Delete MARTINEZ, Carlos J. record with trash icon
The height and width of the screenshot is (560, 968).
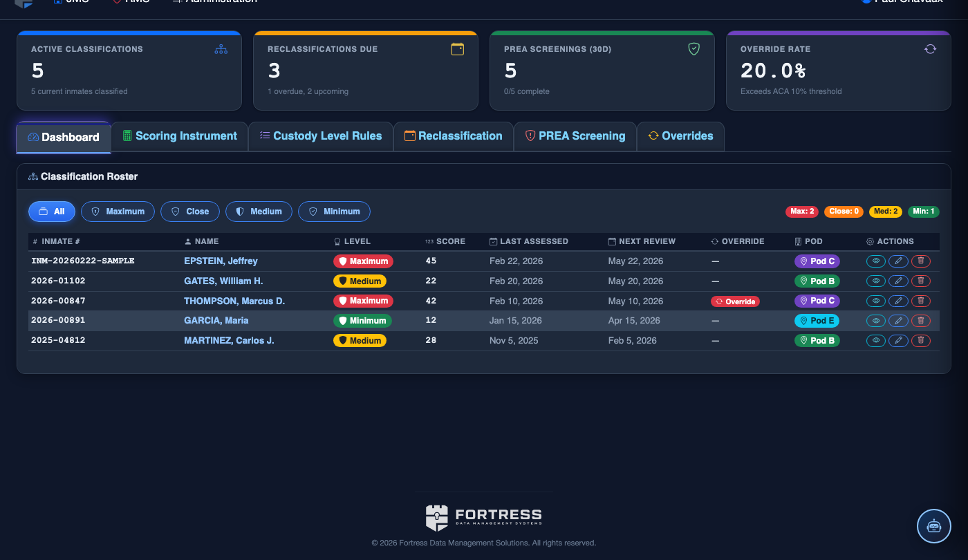coord(921,340)
